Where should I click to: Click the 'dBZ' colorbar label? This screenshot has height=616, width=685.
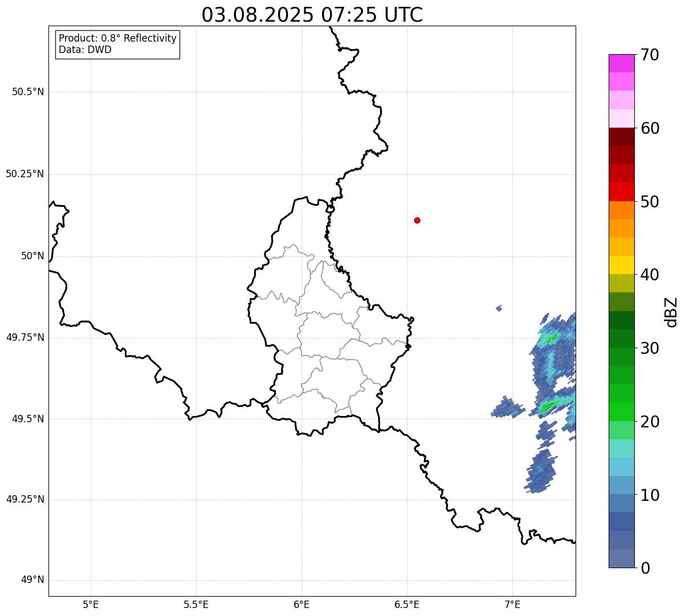[671, 312]
